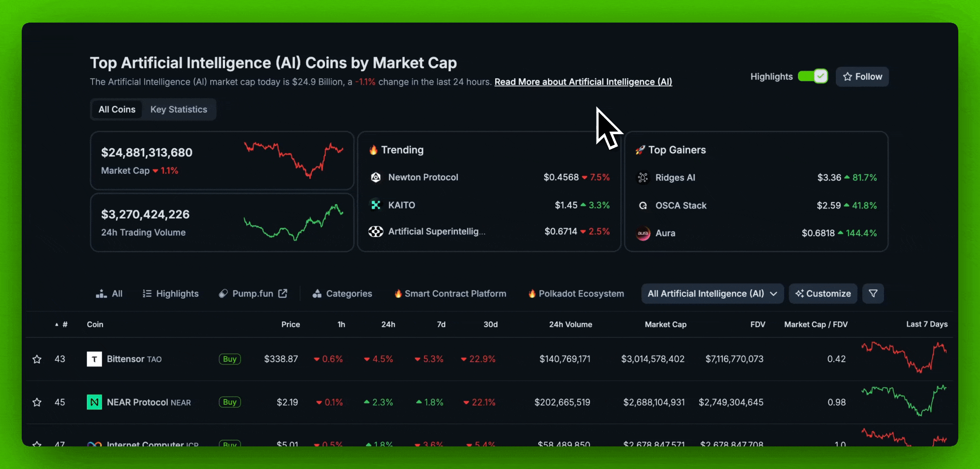Viewport: 980px width, 469px height.
Task: Click the KAITO coin icon
Action: [x=376, y=205]
